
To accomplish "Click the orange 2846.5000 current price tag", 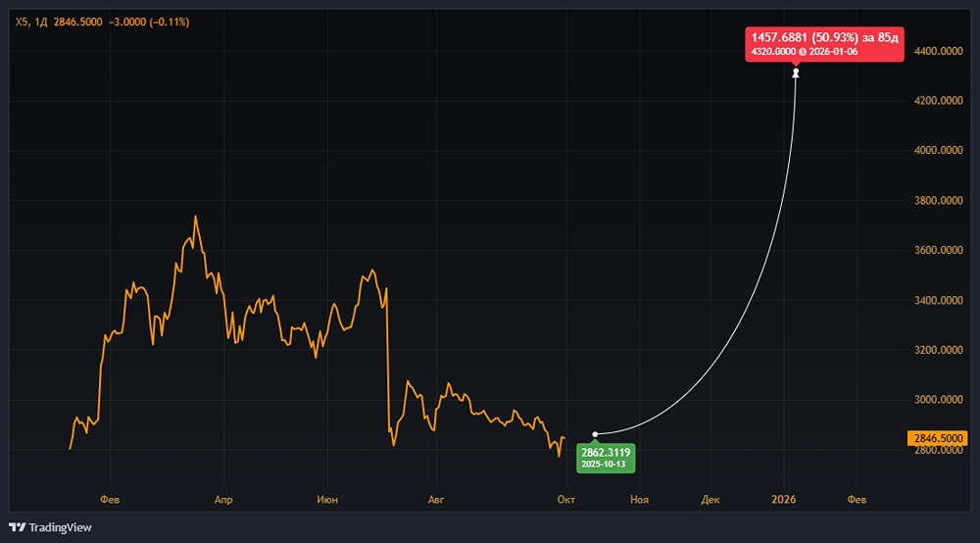I will (937, 439).
